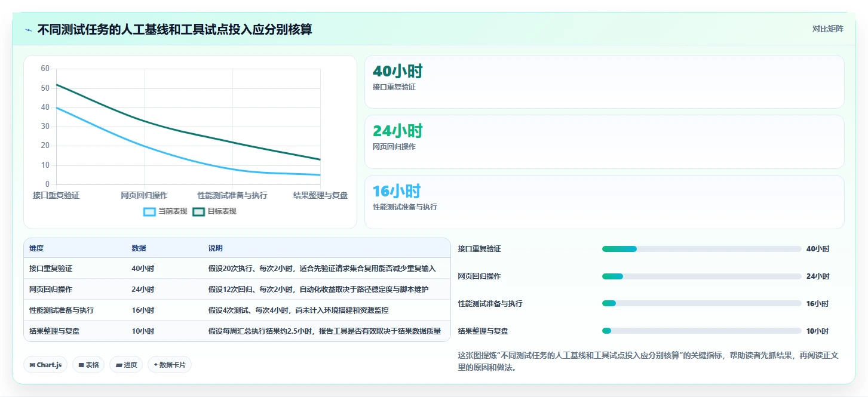Click the 40小时 progress value for 接口重复验证

point(818,249)
